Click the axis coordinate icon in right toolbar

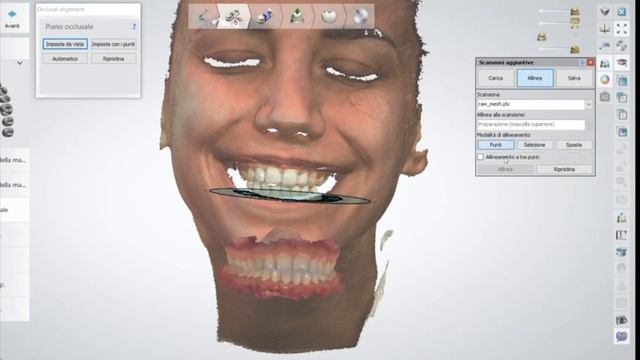point(605,29)
